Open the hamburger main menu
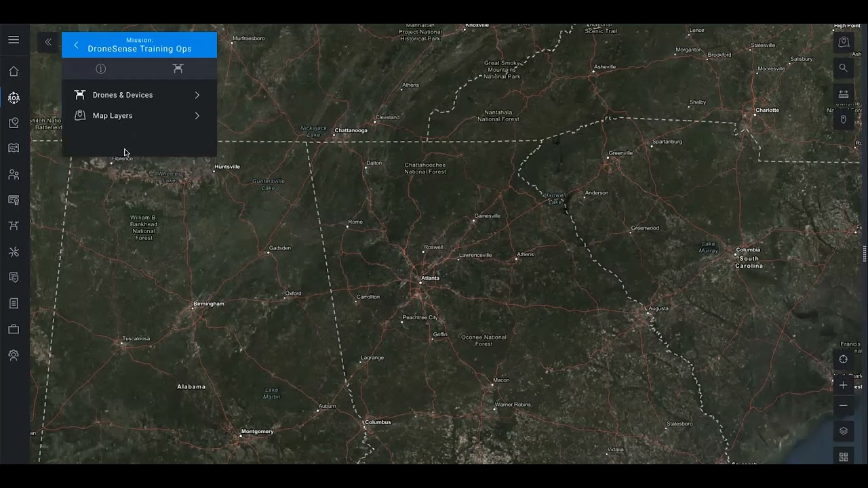The image size is (868, 488). 14,40
